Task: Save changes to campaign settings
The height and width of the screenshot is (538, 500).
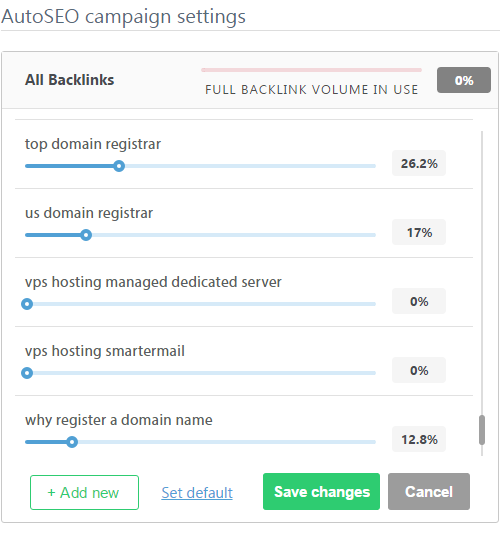Action: tap(322, 492)
